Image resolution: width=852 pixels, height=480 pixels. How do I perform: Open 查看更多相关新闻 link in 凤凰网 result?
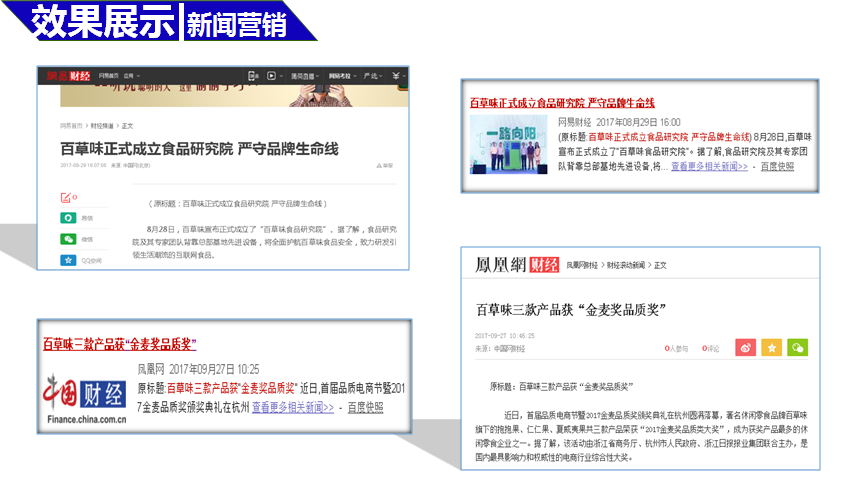pyautogui.click(x=293, y=407)
